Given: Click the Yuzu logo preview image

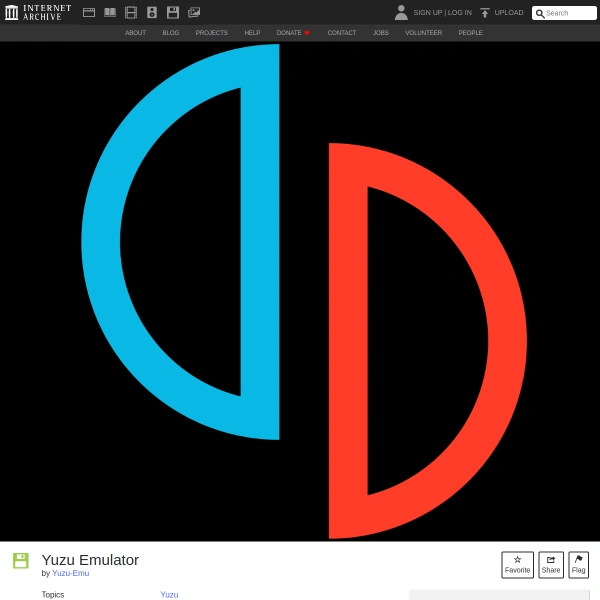Looking at the screenshot, I should [x=300, y=291].
